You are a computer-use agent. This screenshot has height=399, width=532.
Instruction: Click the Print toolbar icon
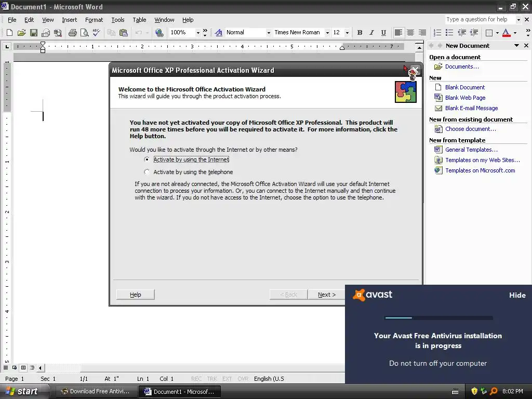coord(72,33)
